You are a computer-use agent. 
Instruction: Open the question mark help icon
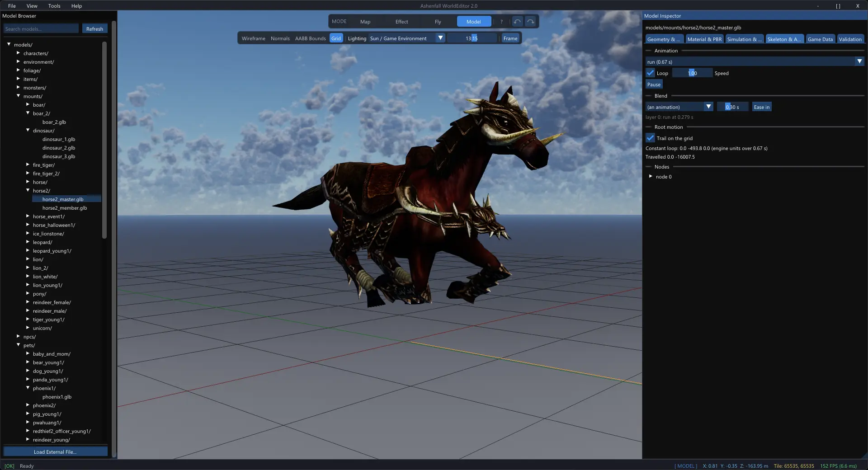tap(501, 22)
